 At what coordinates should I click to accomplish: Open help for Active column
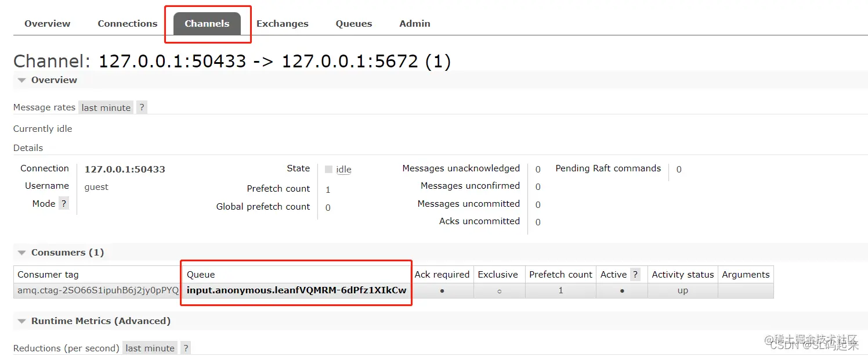[x=635, y=275]
